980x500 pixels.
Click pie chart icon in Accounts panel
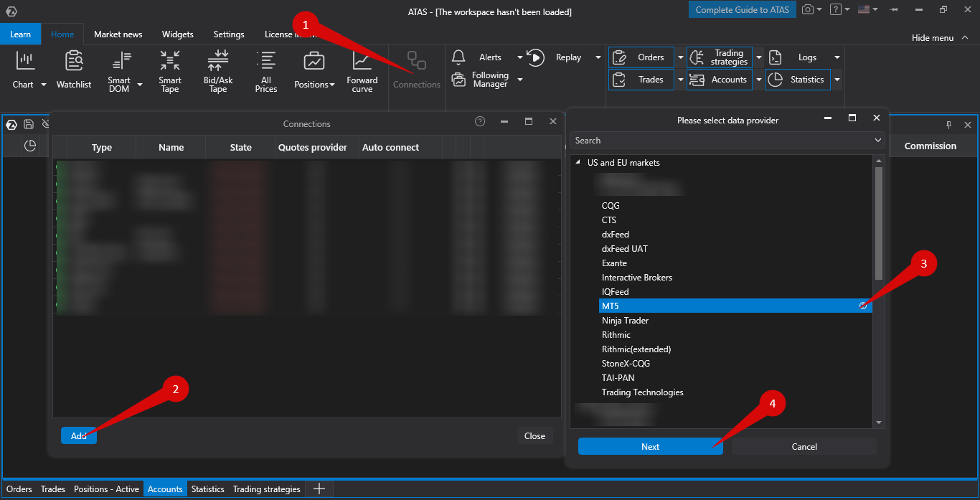tap(30, 146)
